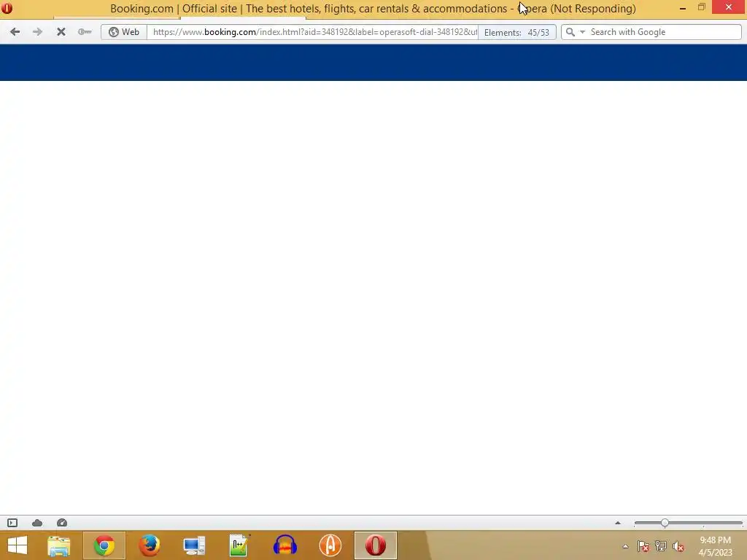Open the Opera menu icon in title bar
Image resolution: width=747 pixels, height=560 pixels.
click(x=7, y=7)
